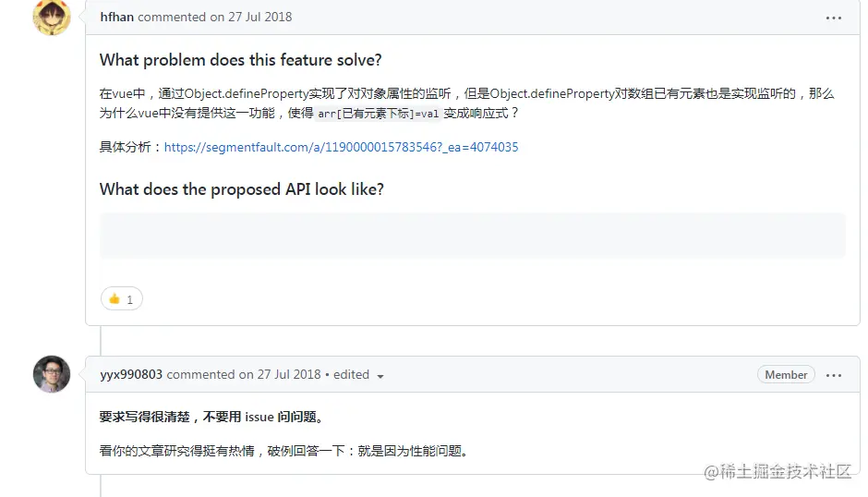
Task: Click the empty proposed API code block
Action: point(472,235)
